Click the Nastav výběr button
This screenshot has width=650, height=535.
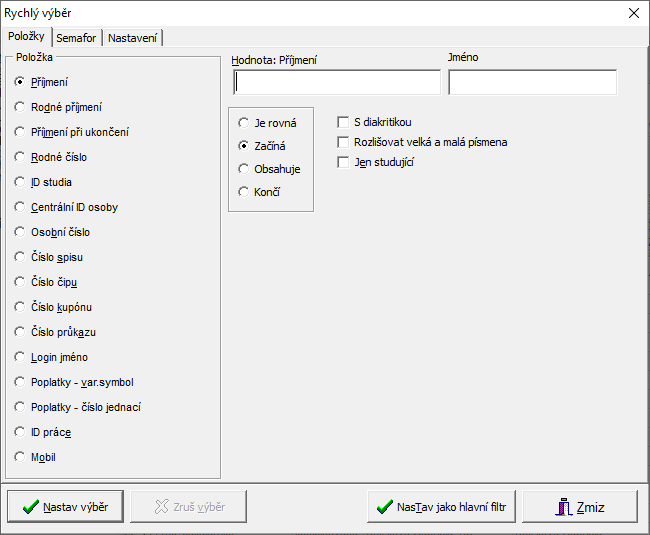click(x=66, y=506)
